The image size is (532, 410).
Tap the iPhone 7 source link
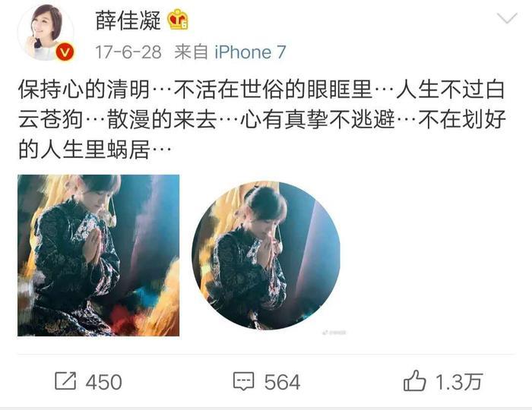coord(250,52)
